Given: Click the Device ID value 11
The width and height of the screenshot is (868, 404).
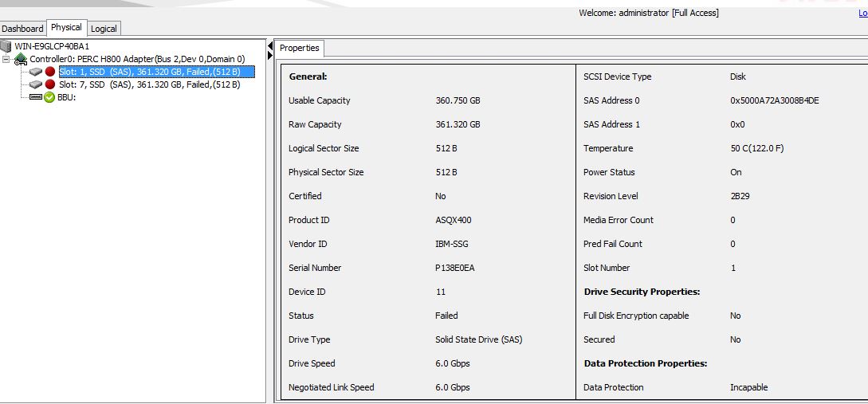Looking at the screenshot, I should (x=441, y=292).
